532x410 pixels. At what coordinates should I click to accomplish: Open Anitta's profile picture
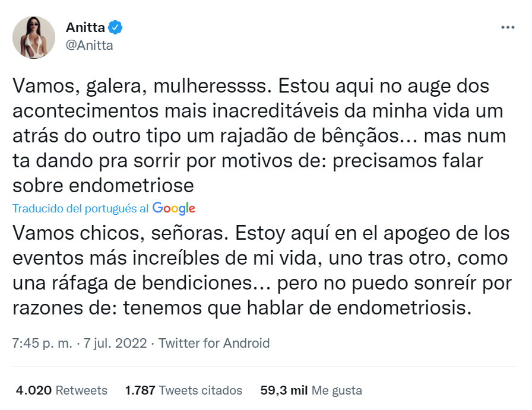click(x=34, y=37)
